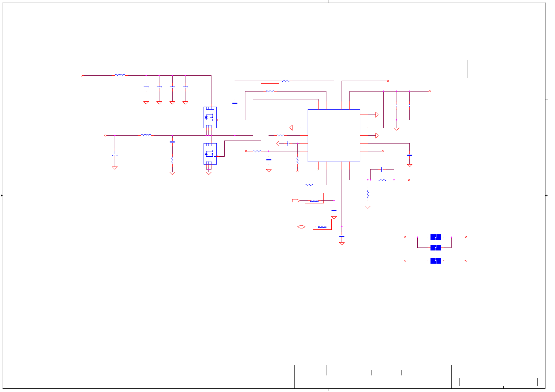
Task: Select the horizontal feedback resistor under the capacitor loop
Action: 382,180
